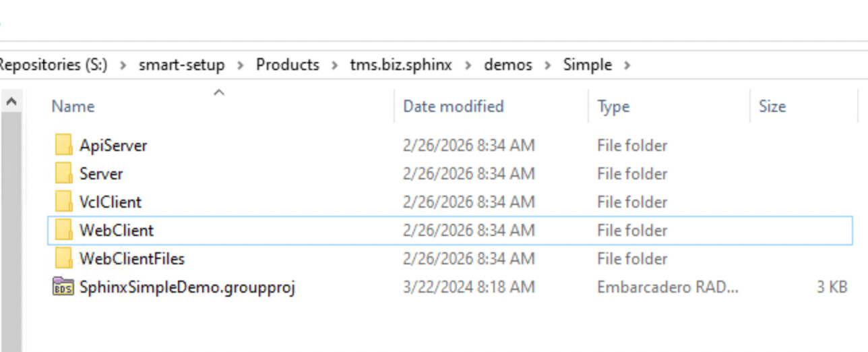Image resolution: width=868 pixels, height=352 pixels.
Task: Click the ApiServer folder icon
Action: [x=64, y=145]
